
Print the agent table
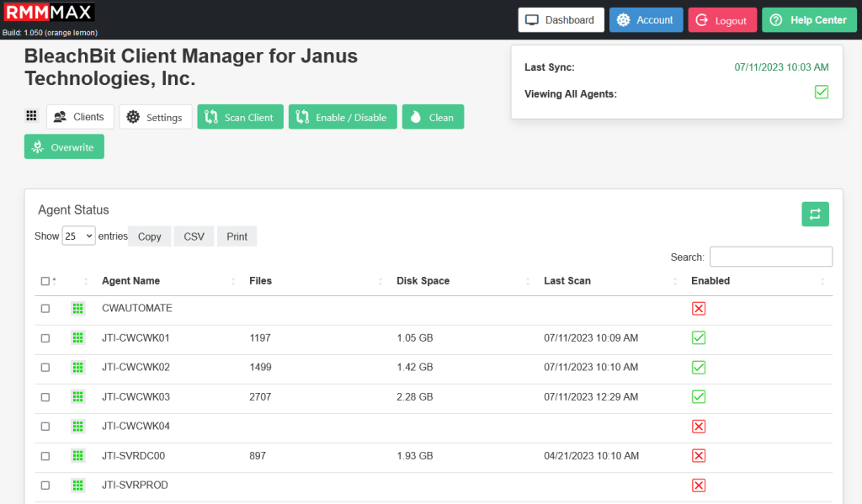click(x=237, y=236)
